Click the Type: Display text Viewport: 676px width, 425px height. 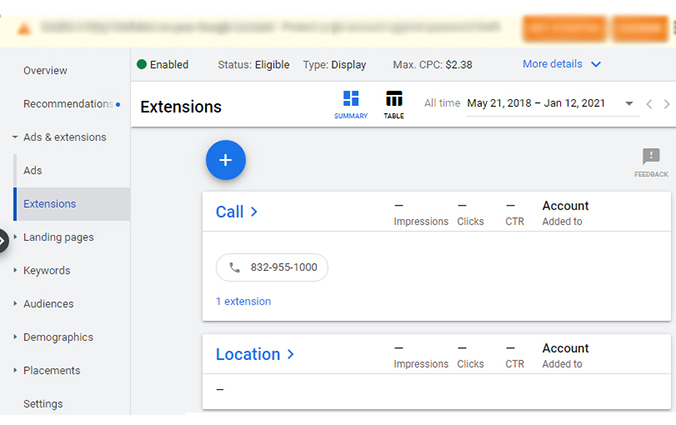pyautogui.click(x=335, y=65)
